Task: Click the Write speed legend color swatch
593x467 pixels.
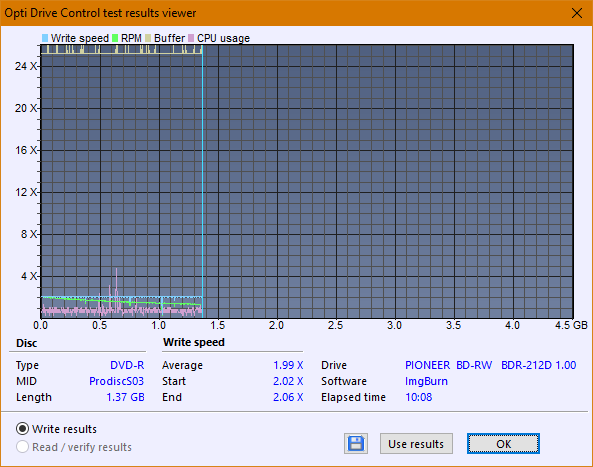Action: pyautogui.click(x=45, y=38)
